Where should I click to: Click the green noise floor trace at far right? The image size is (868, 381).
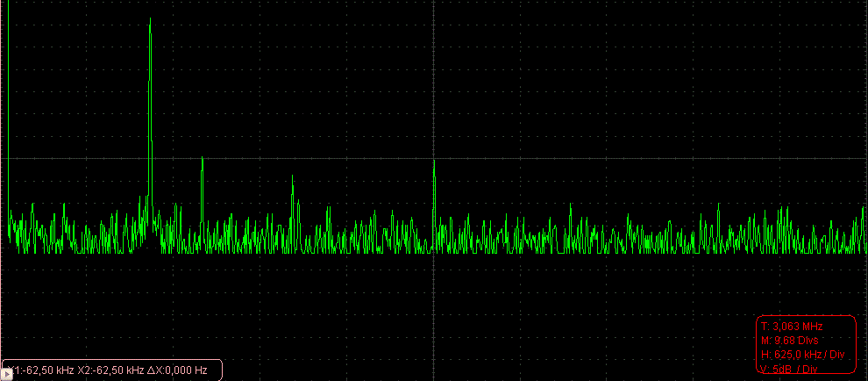click(855, 239)
